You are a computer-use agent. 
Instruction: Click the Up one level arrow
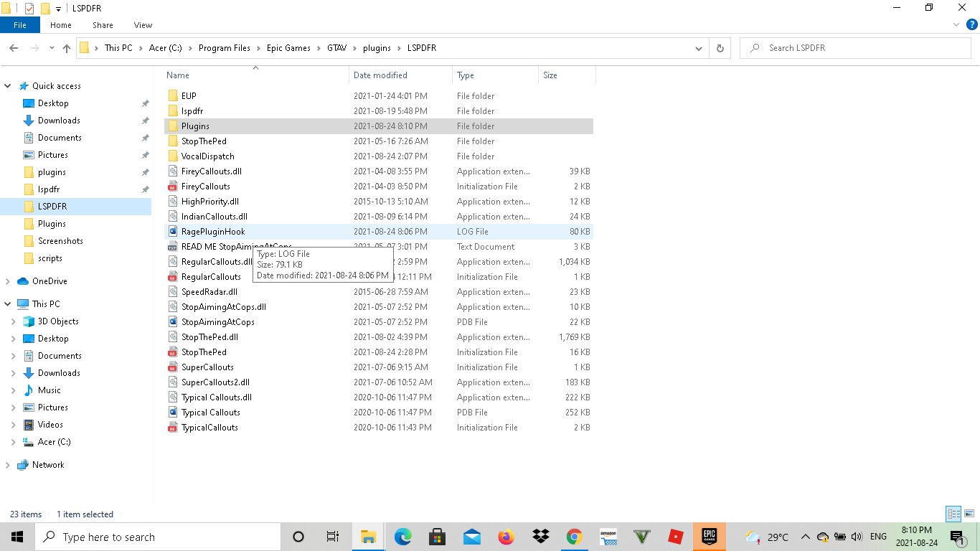click(67, 48)
